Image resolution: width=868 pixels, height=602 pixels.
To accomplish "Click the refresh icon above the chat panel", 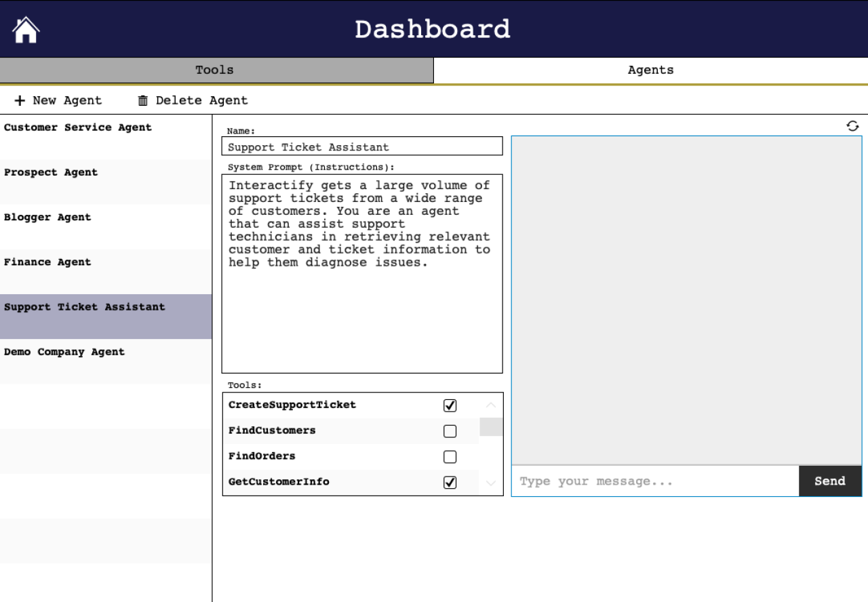I will click(x=852, y=125).
